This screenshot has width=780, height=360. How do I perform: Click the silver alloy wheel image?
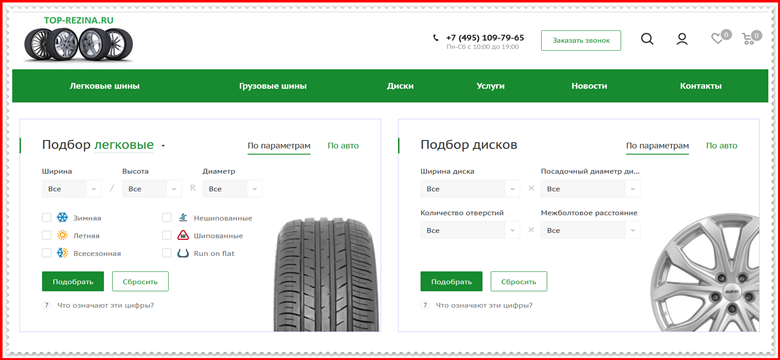point(705,273)
